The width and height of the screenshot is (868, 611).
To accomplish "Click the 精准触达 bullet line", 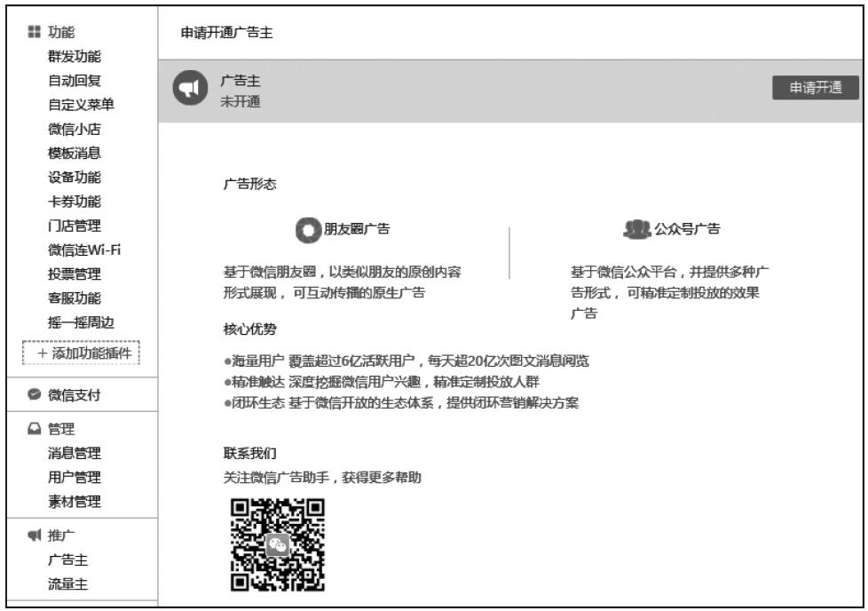I will [382, 382].
